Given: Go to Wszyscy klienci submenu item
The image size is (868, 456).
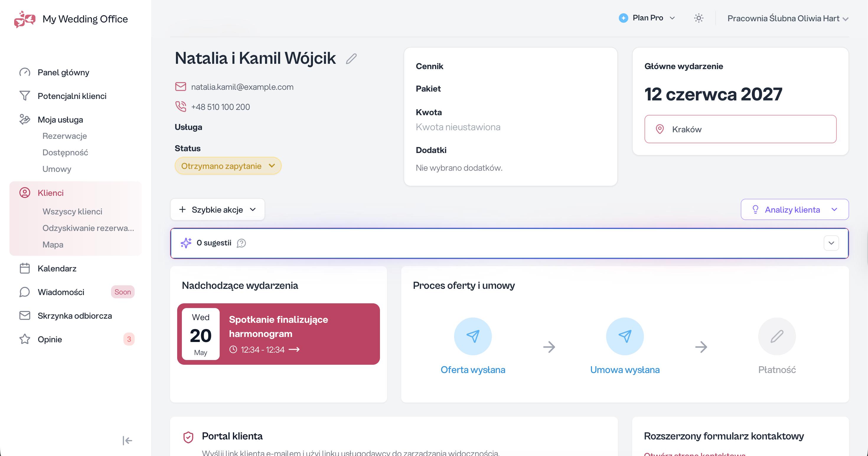Looking at the screenshot, I should (x=72, y=211).
